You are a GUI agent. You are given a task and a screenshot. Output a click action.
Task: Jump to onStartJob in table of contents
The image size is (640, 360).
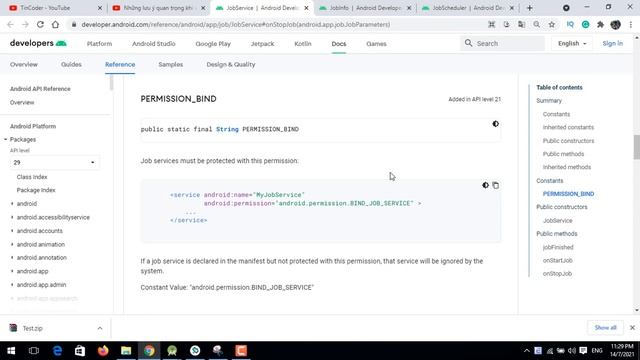point(558,260)
